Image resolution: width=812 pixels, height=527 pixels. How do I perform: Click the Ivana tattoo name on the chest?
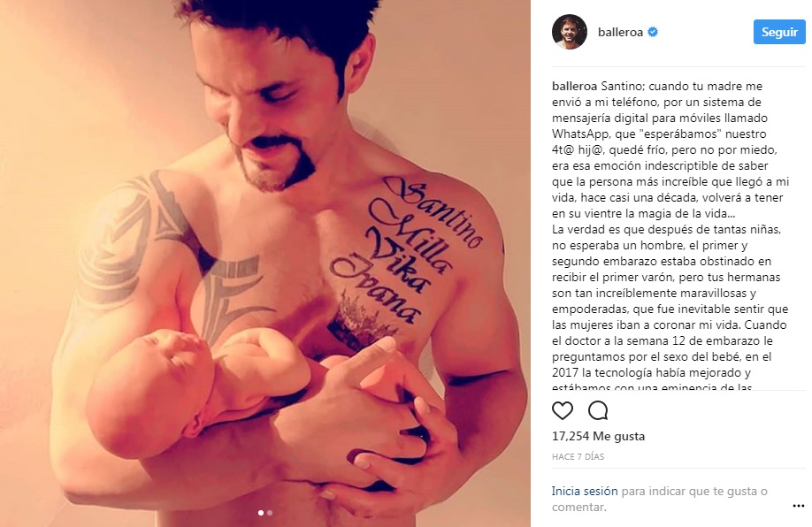tap(375, 287)
